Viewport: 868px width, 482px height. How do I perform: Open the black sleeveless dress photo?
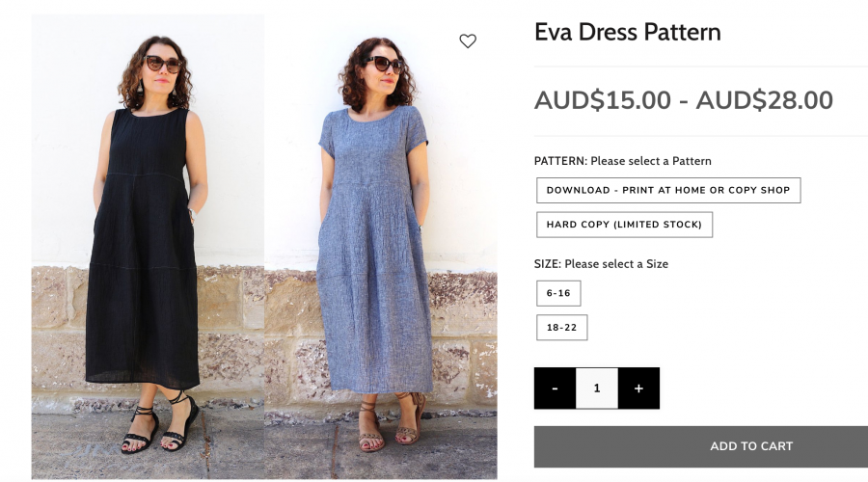pos(148,247)
